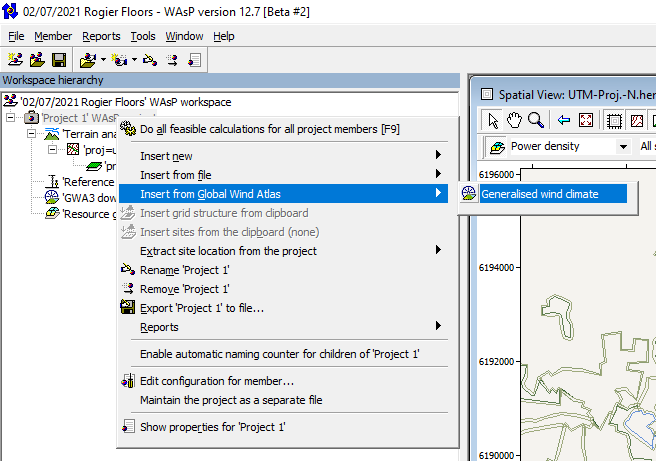Click the blue back arrow in Spatial View
656x461 pixels.
(564, 120)
